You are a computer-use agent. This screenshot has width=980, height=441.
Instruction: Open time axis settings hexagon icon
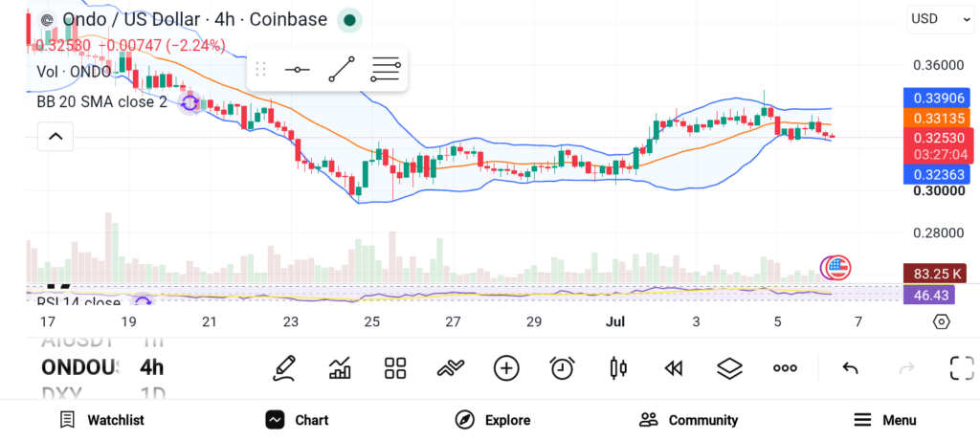tap(942, 322)
